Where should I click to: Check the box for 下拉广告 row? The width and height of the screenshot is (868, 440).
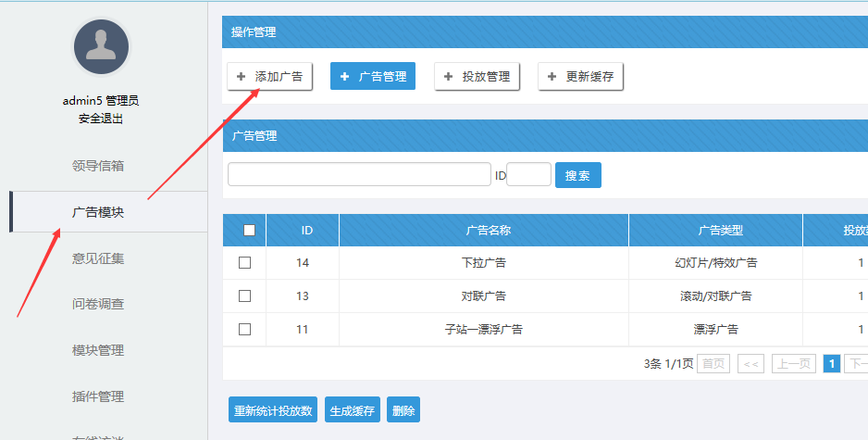point(245,263)
